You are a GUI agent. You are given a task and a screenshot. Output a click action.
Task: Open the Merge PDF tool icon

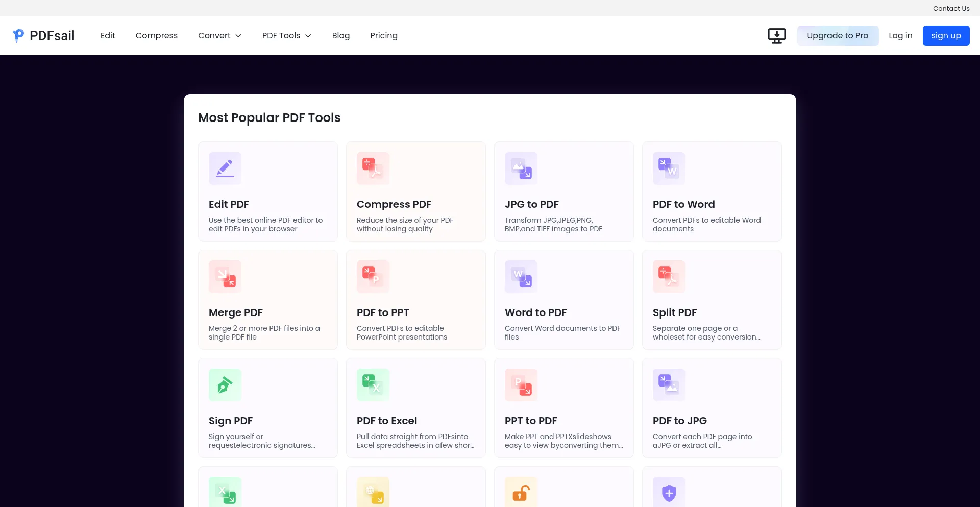click(x=225, y=277)
